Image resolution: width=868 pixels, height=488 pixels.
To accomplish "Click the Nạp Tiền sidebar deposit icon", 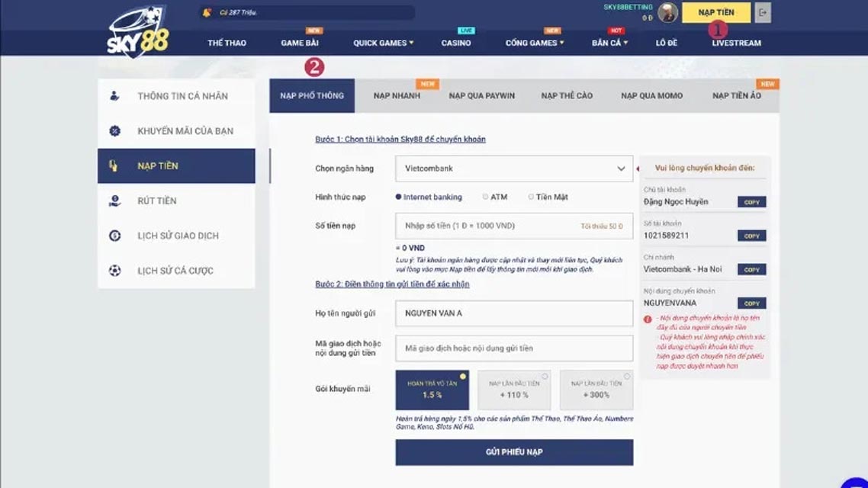I will tap(114, 165).
